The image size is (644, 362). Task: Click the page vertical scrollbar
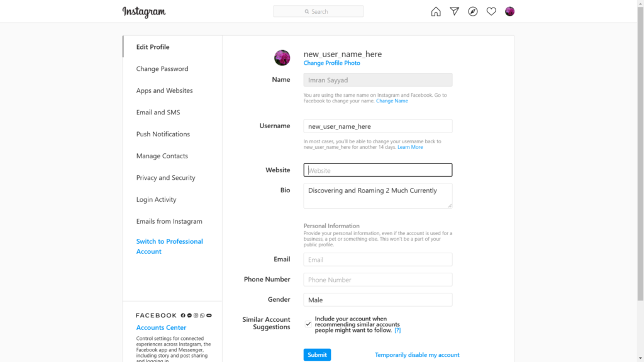coord(640,153)
